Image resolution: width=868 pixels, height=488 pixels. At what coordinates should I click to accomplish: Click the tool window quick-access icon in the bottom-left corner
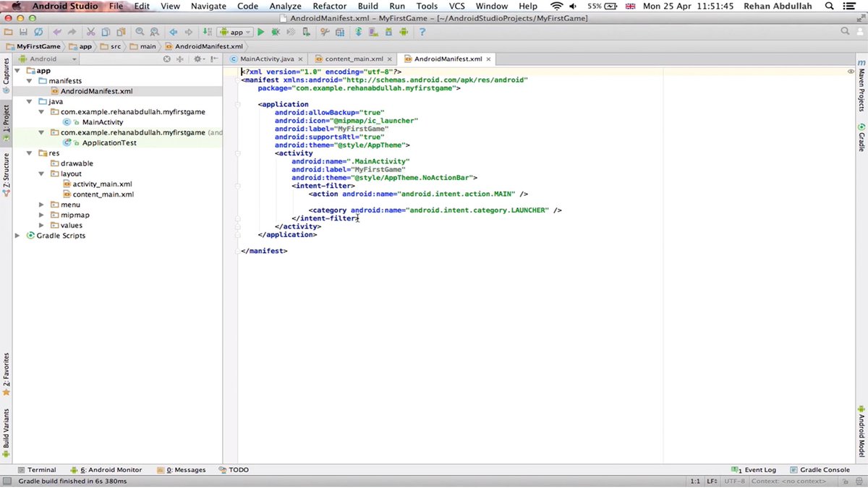coord(6,481)
